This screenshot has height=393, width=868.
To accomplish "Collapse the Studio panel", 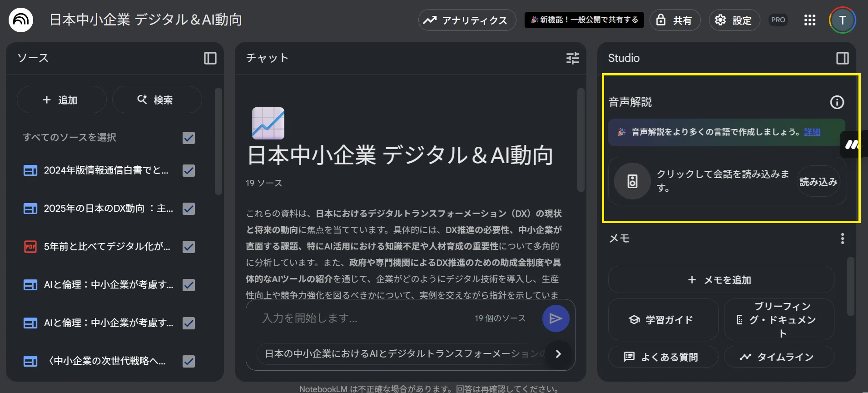I will pyautogui.click(x=843, y=58).
